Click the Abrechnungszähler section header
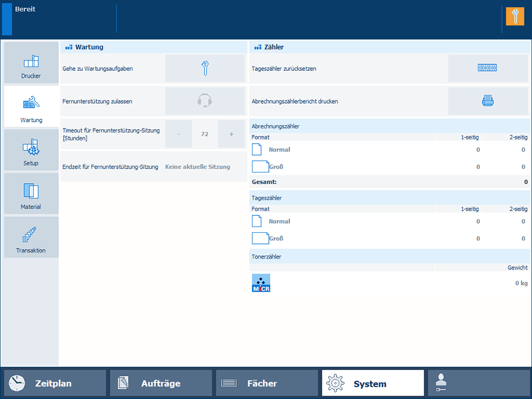532x399 pixels. 390,126
